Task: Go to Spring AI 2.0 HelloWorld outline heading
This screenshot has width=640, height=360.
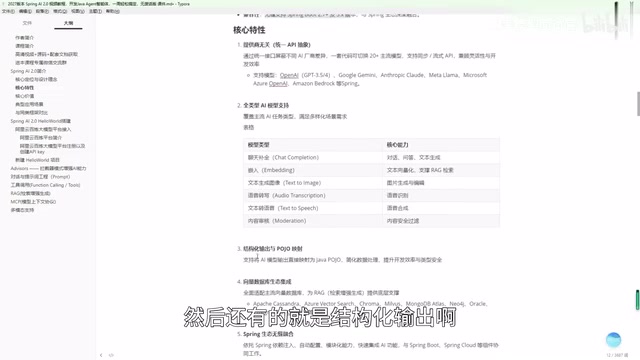Action: (x=40, y=121)
